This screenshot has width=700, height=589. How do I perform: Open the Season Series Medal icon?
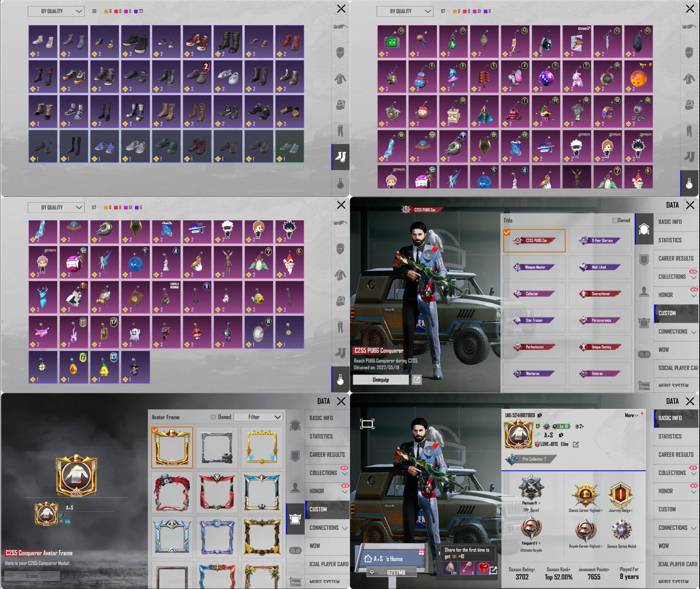click(x=621, y=530)
